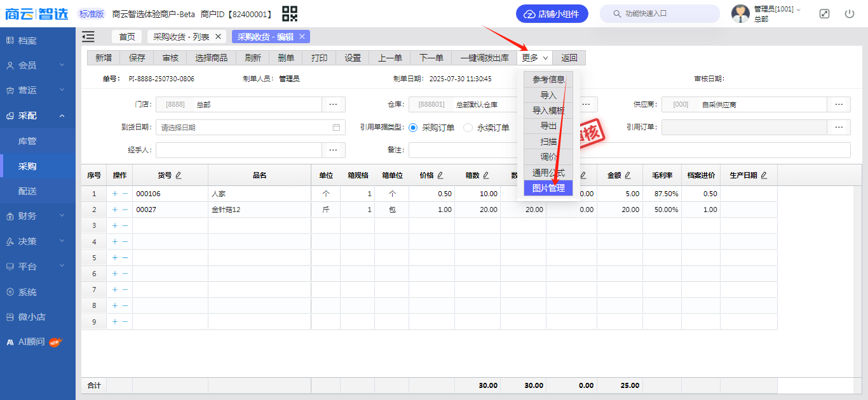Open 引用订单 lookup ellipsis button
868x400 pixels.
point(839,127)
